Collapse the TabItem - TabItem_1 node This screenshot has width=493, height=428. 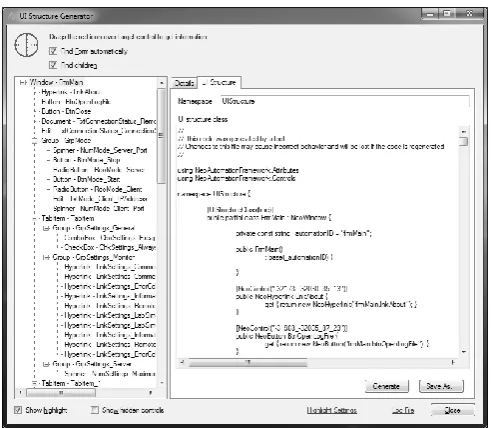point(34,383)
